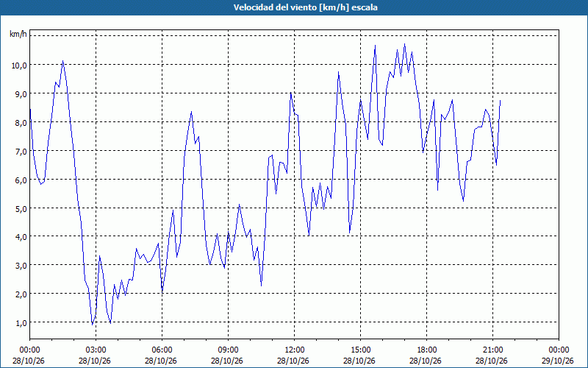Screen dimensions: 588x368
Task: Click the blue title bar
Action: [x=294, y=7]
